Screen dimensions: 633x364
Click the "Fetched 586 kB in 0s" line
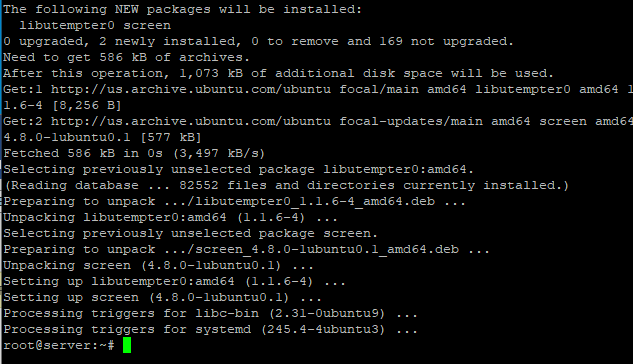(134, 154)
